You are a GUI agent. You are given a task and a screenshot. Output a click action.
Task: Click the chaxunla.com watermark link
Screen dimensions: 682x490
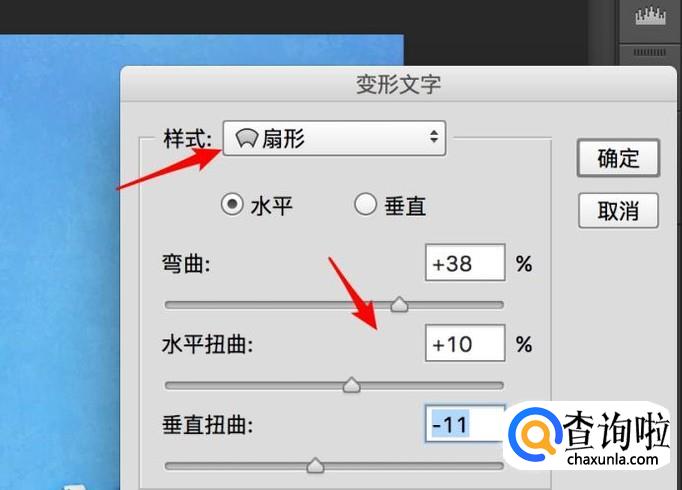pyautogui.click(x=613, y=459)
